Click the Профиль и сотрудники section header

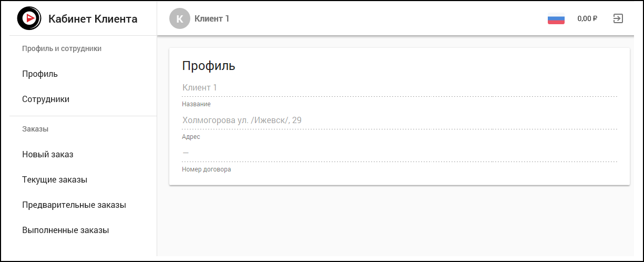(62, 48)
